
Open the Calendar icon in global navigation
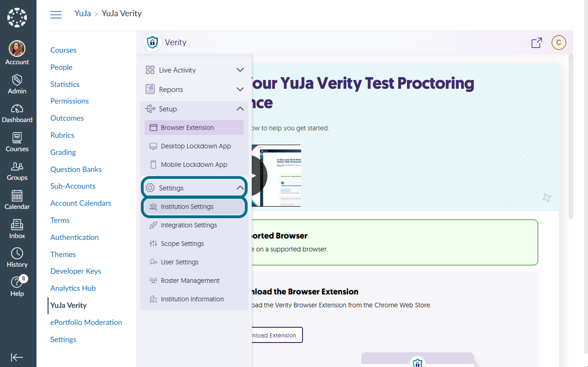[x=17, y=196]
